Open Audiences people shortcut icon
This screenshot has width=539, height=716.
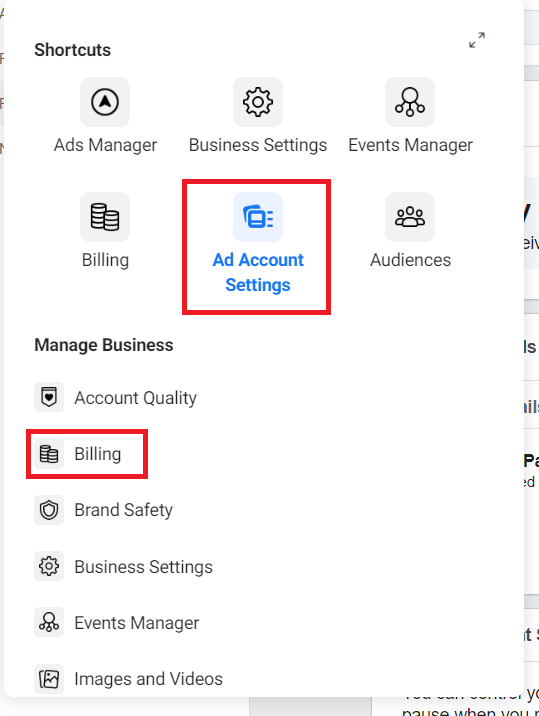410,217
